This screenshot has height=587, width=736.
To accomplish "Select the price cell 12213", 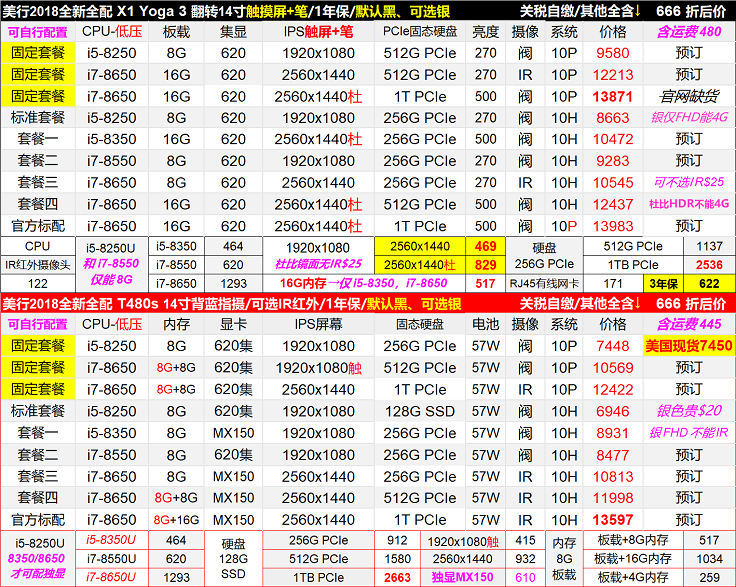I will click(613, 75).
